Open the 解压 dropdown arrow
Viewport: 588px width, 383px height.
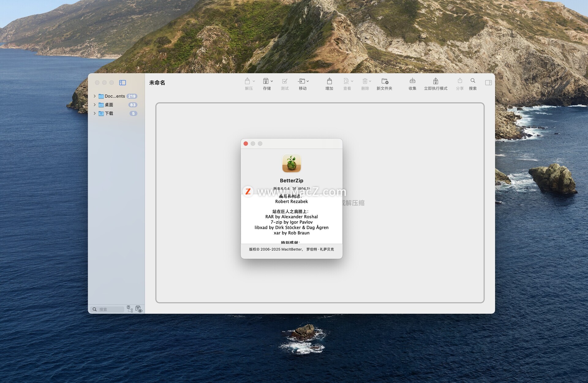pyautogui.click(x=254, y=81)
